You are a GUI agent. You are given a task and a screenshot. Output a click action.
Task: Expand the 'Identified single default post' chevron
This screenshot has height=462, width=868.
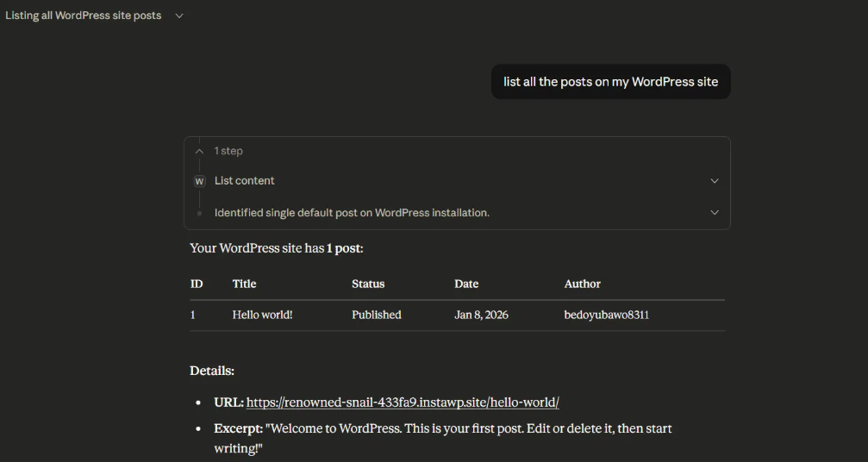(x=714, y=212)
